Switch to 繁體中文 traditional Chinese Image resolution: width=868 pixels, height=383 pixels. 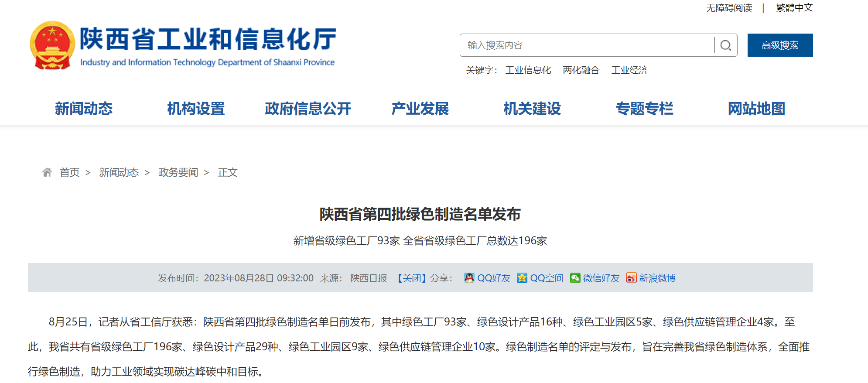click(x=794, y=8)
